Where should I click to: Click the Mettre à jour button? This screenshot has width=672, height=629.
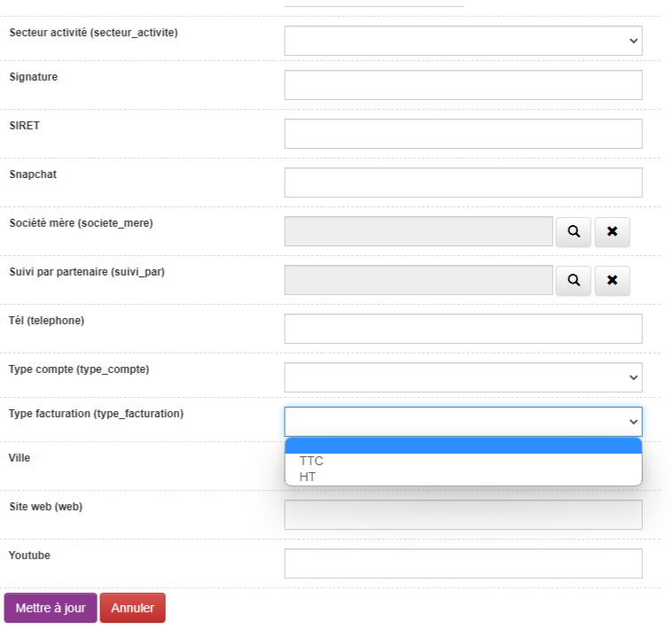click(x=51, y=608)
